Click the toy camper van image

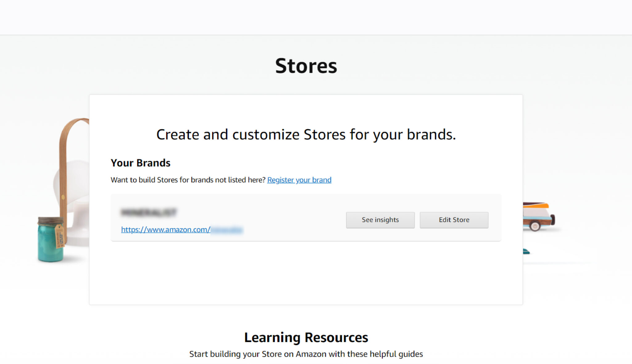539,216
